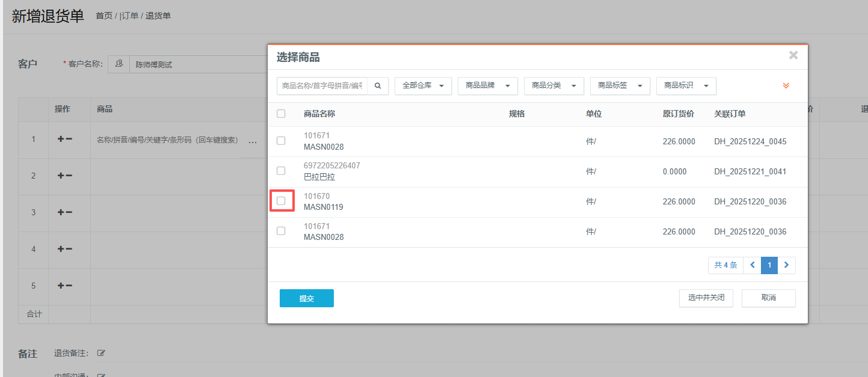Click the 共 4 条 total count label
The image size is (868, 377).
pyautogui.click(x=725, y=265)
